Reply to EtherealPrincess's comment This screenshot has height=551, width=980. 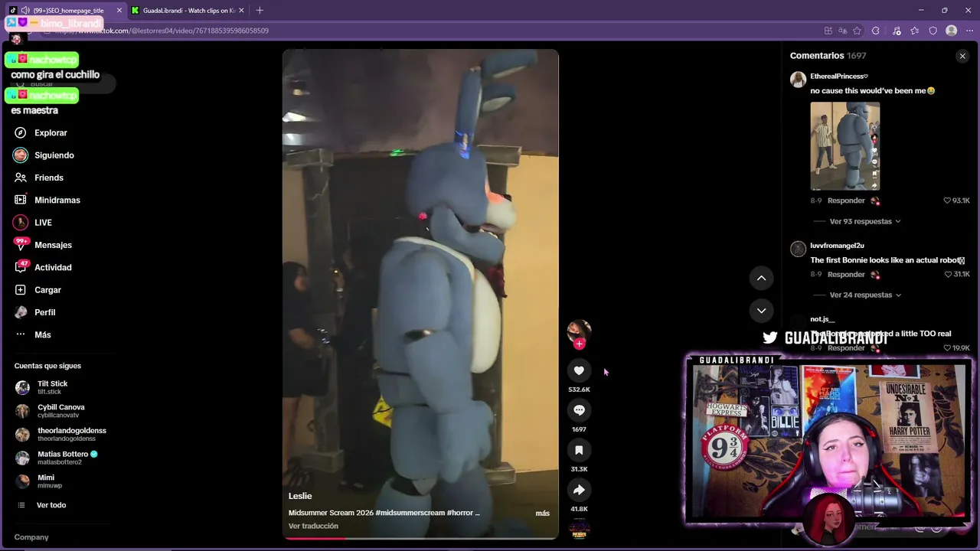coord(846,201)
